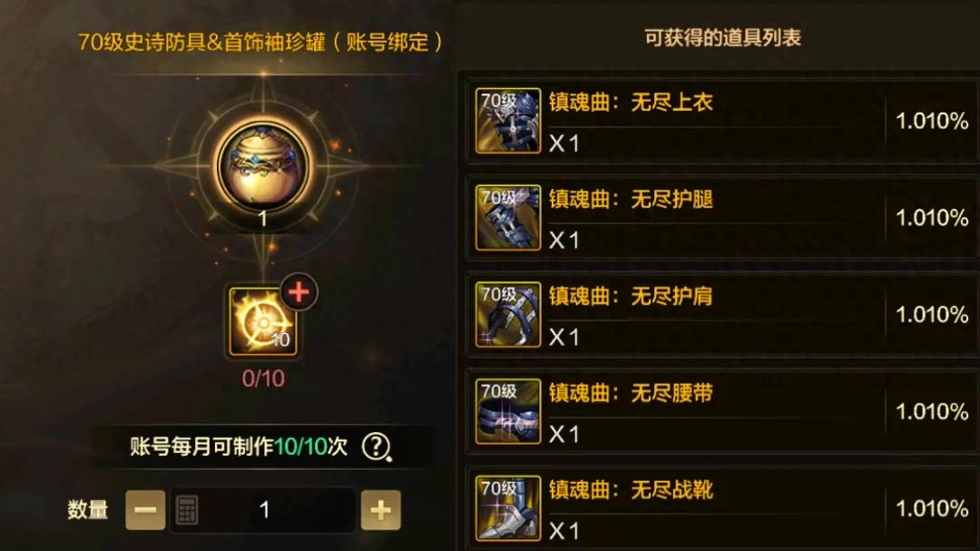This screenshot has width=980, height=551.
Task: Click the 可获得的道具列表 header
Action: coord(722,38)
